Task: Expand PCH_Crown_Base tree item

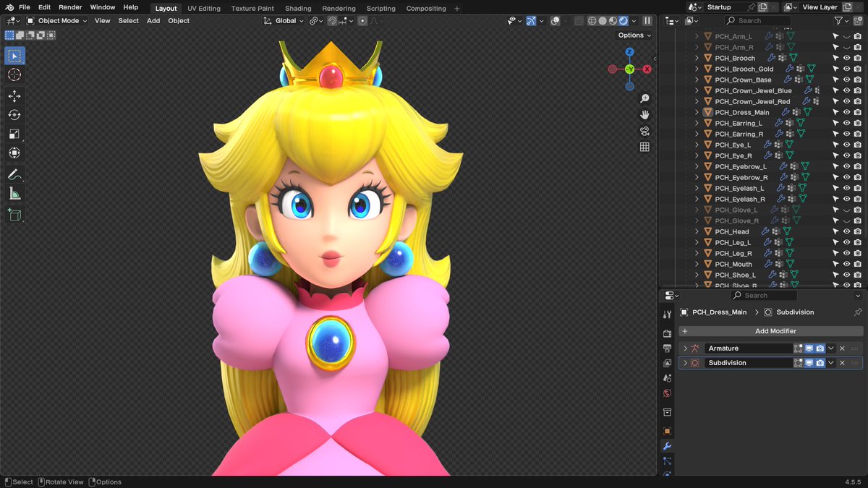Action: point(697,80)
